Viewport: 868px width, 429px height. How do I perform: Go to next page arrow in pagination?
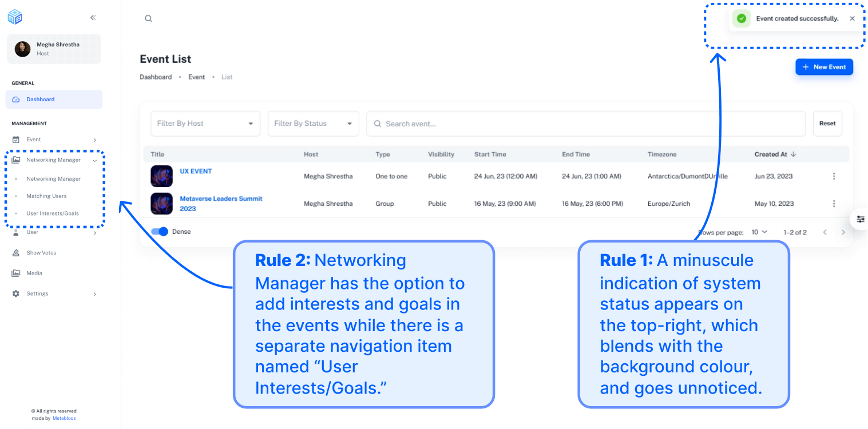[843, 232]
